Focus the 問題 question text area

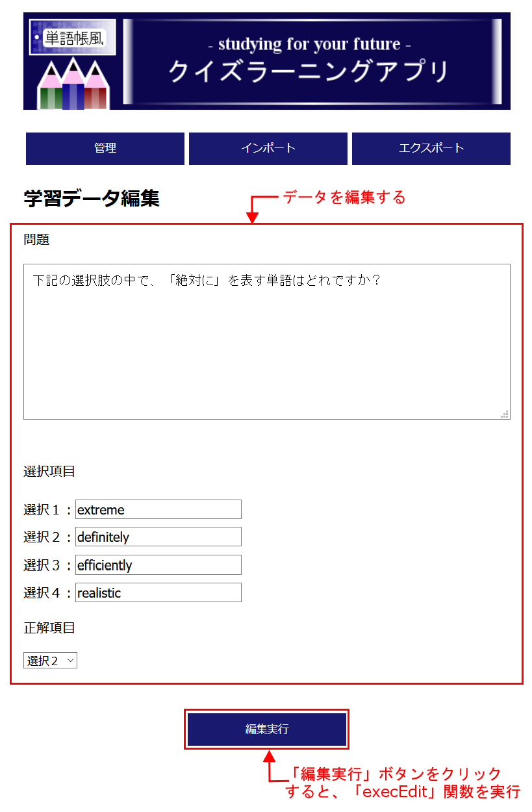(267, 342)
